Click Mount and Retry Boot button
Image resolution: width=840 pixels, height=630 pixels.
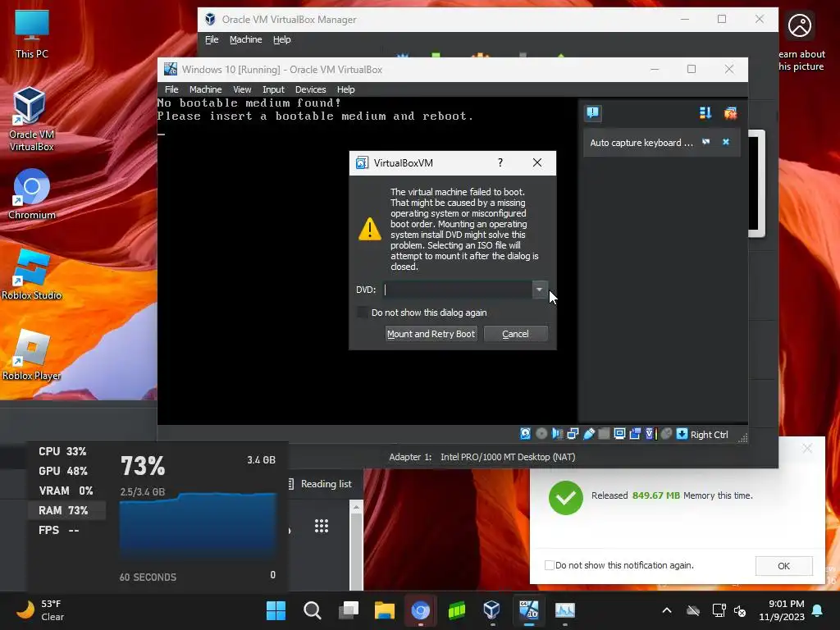pyautogui.click(x=431, y=334)
